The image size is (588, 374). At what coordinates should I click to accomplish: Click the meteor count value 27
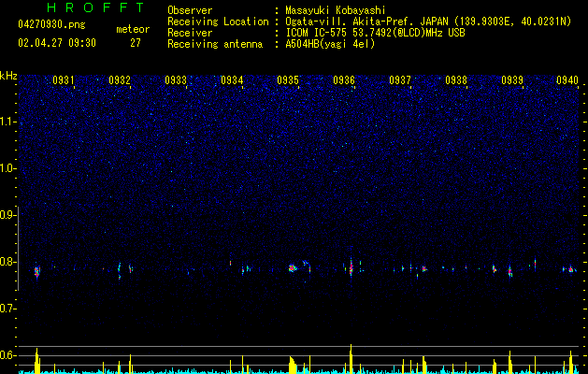pyautogui.click(x=136, y=43)
